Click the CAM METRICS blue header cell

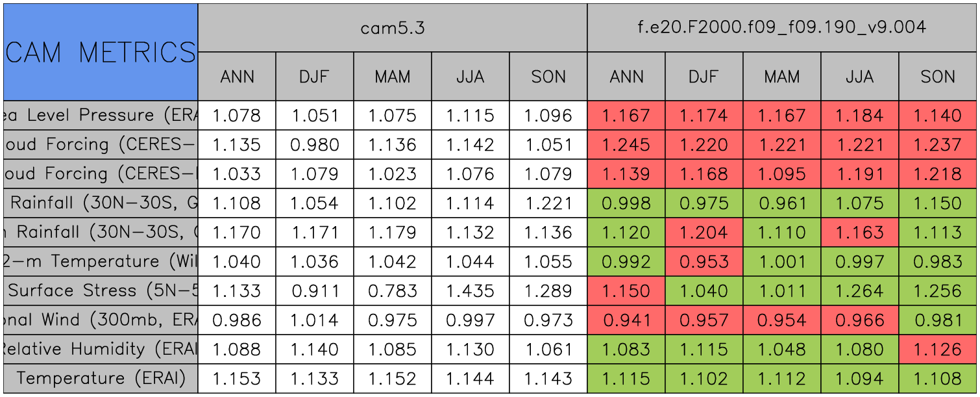(101, 52)
